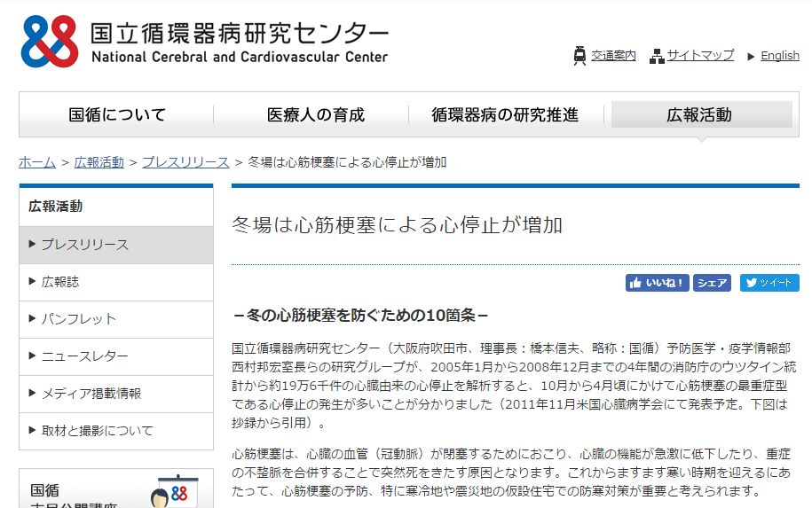Click the subheading 冬の心筋梗塞を防ぐための10箇条

point(361,315)
